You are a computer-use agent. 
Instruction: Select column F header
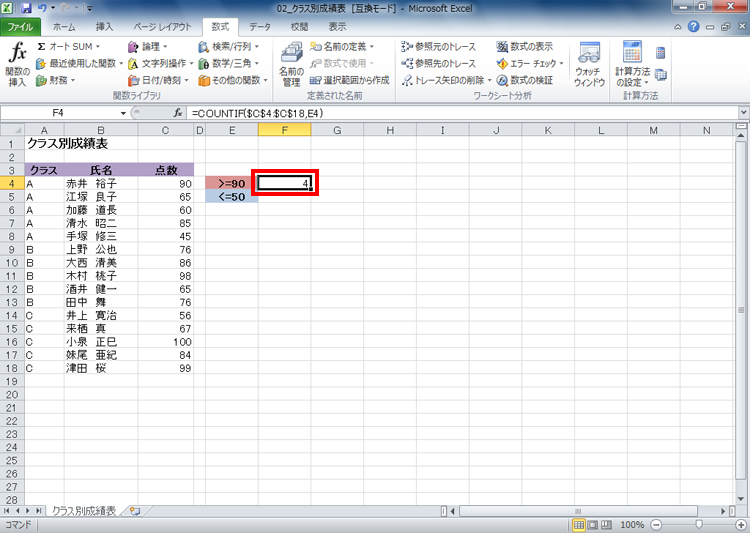point(285,130)
